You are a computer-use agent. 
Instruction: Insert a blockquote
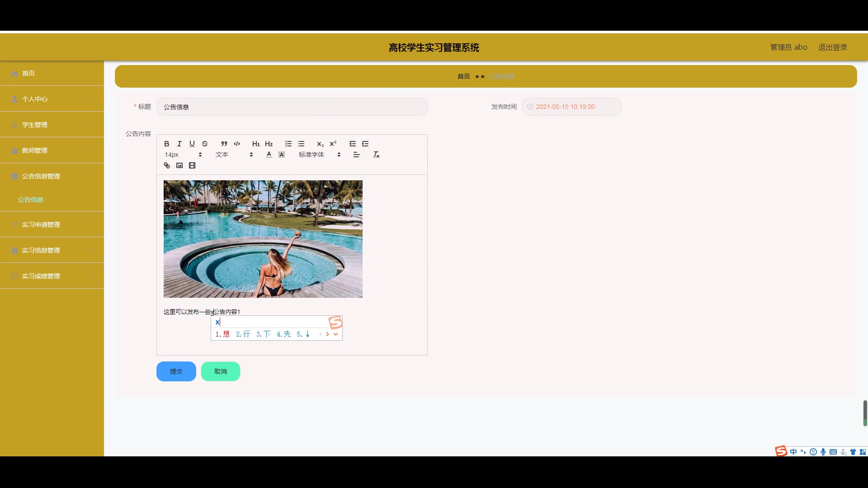point(224,144)
